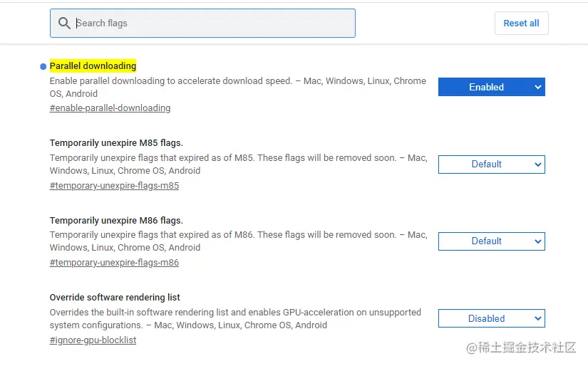Follow the #enable-parallel-downloading link
Screen dimensions: 588x366
point(110,108)
